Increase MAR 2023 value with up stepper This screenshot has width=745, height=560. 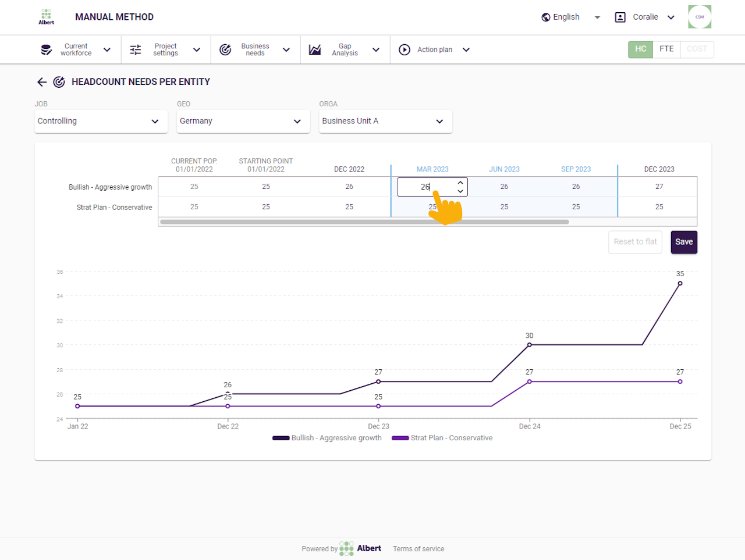tap(460, 183)
